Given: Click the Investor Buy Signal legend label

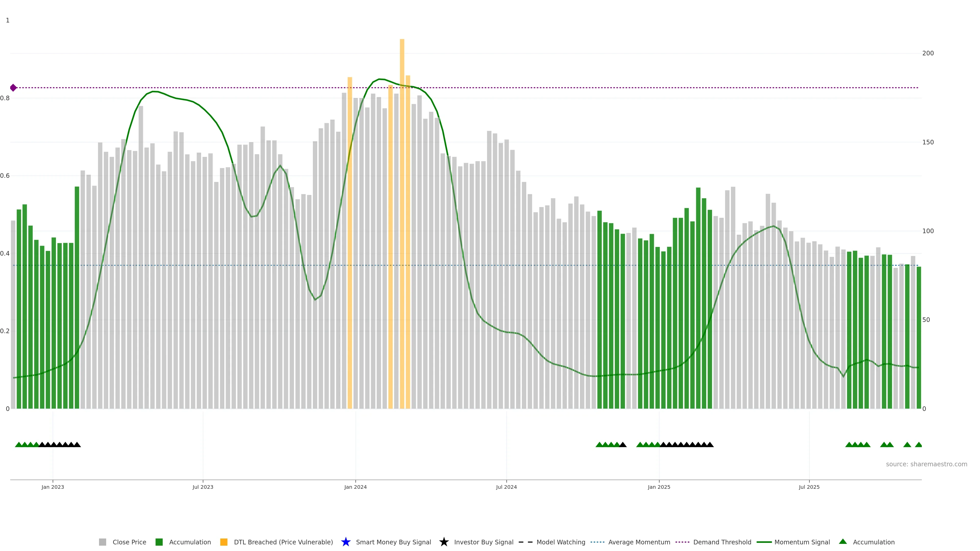Looking at the screenshot, I should coord(484,542).
